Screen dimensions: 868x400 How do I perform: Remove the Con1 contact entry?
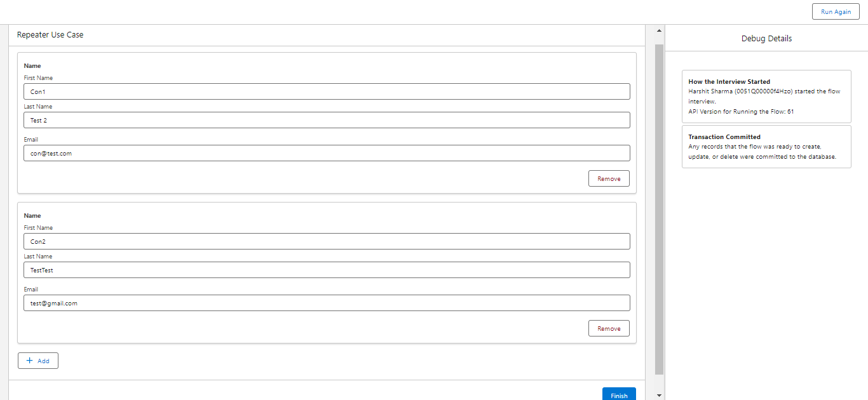pos(609,178)
